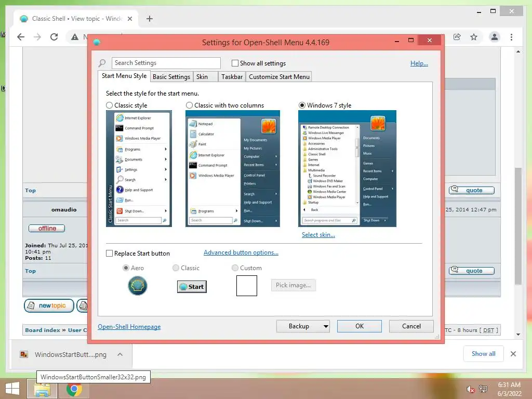
Task: Click OK to apply settings
Action: tap(360, 326)
